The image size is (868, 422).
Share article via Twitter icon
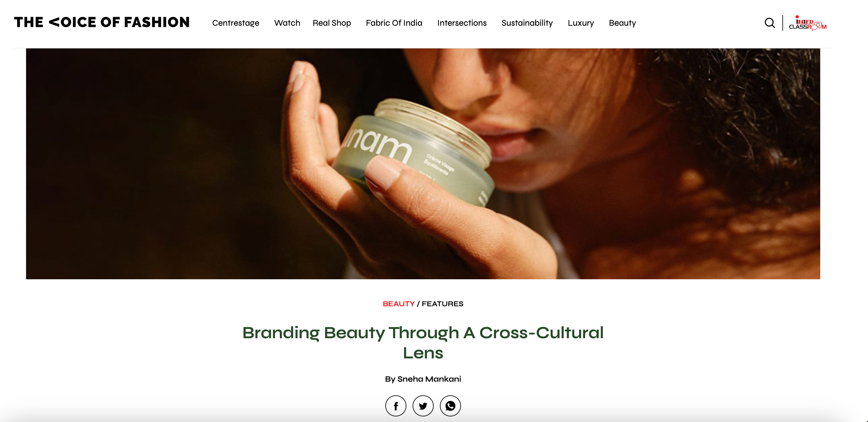pos(423,406)
